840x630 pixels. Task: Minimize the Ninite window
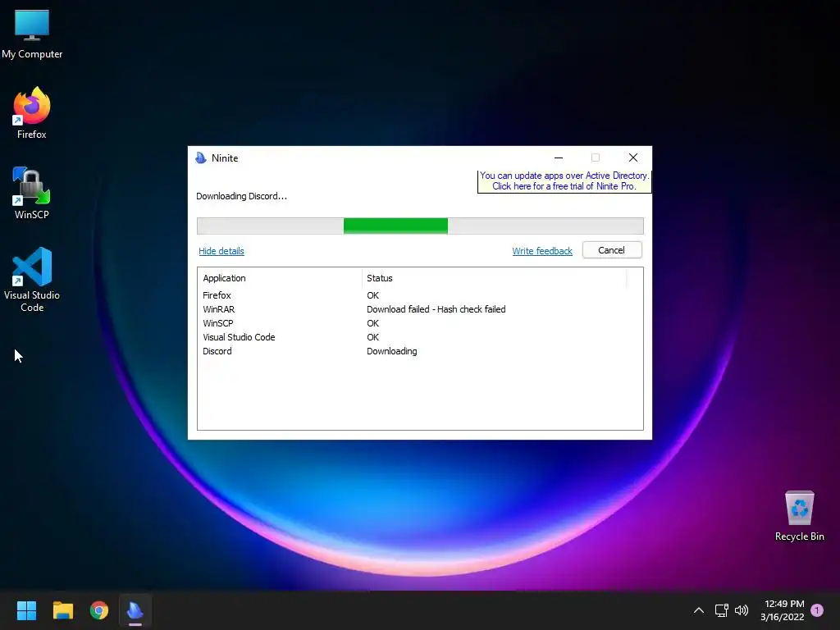click(x=558, y=157)
